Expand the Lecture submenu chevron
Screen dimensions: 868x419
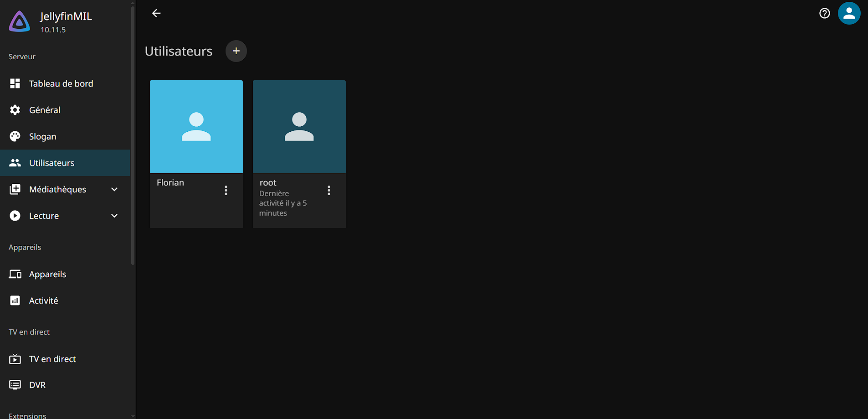(x=114, y=216)
